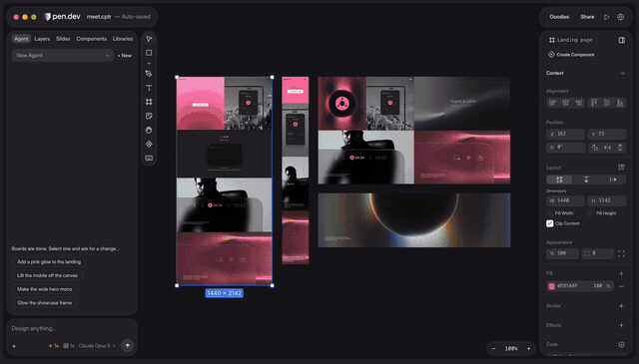Switch to the Components tab

point(91,39)
